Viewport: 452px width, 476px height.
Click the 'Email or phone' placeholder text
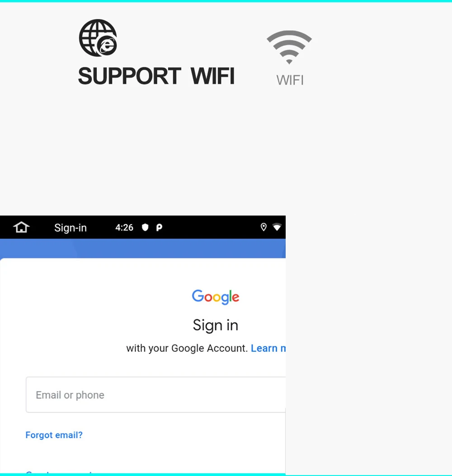pos(70,395)
